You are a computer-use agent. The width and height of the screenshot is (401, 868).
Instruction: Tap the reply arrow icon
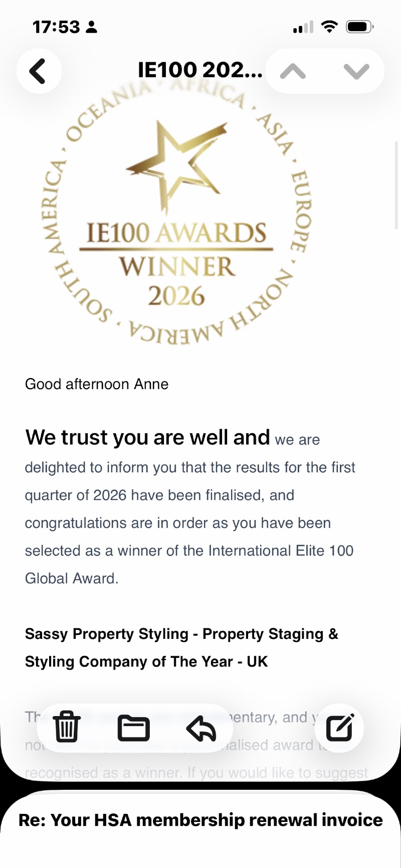[x=201, y=728]
